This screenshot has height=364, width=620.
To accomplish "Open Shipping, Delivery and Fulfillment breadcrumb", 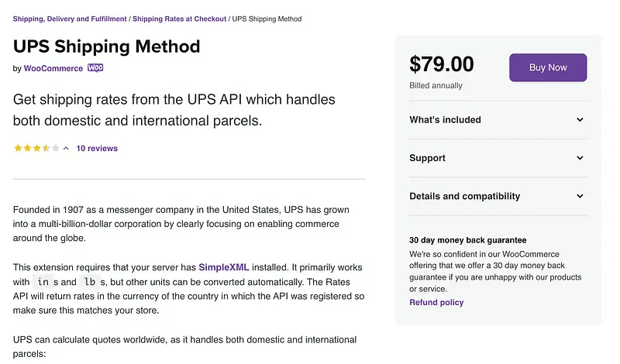I will pos(70,19).
